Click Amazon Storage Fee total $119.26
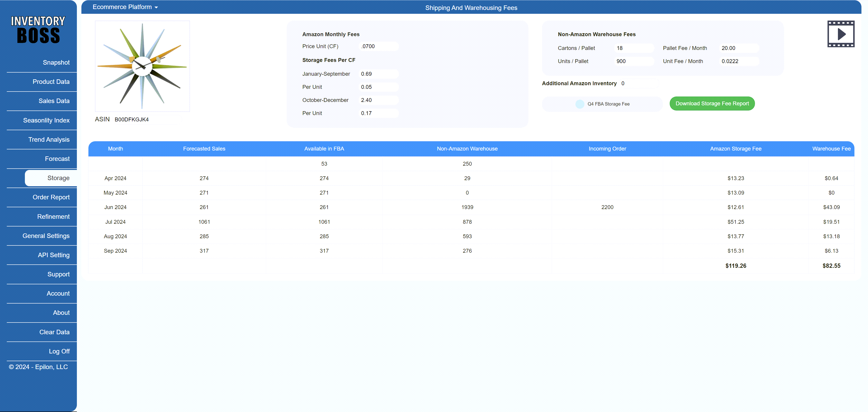Viewport: 868px width, 412px height. (x=736, y=266)
